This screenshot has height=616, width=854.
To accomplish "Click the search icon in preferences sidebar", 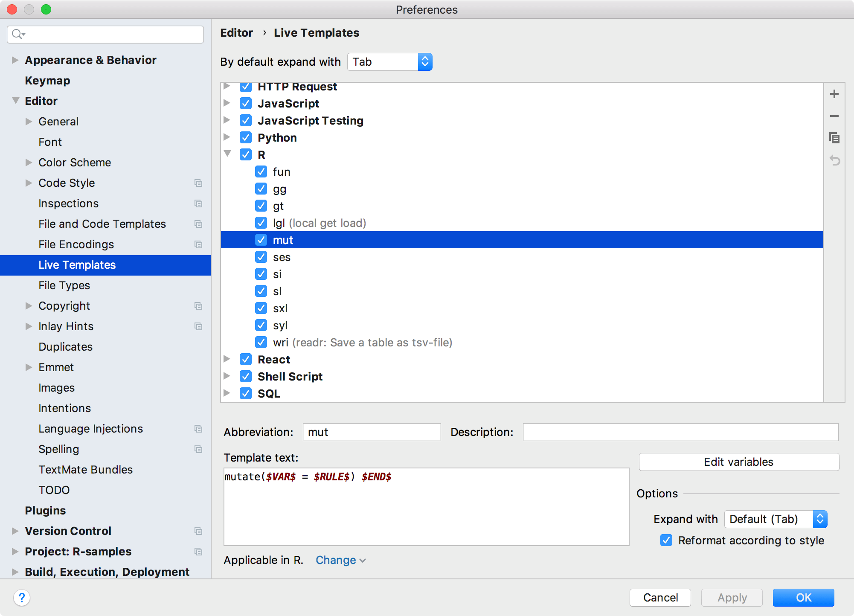I will (x=20, y=35).
